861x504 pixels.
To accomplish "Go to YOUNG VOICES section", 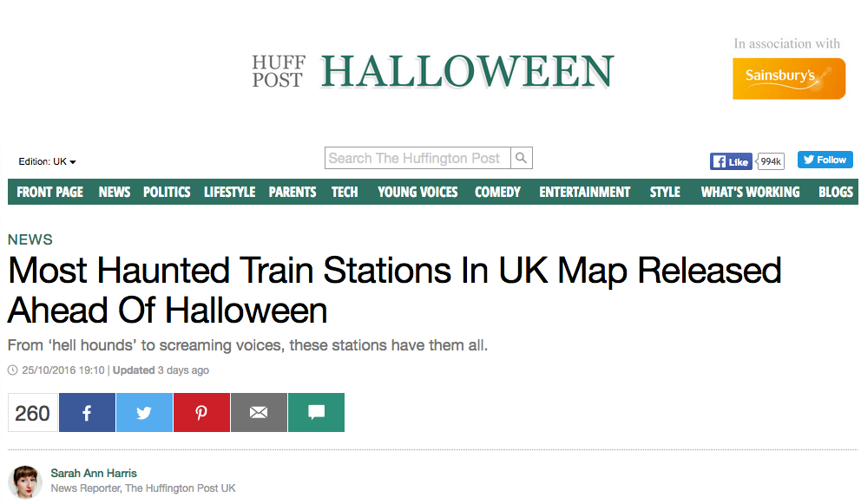I will click(x=417, y=193).
